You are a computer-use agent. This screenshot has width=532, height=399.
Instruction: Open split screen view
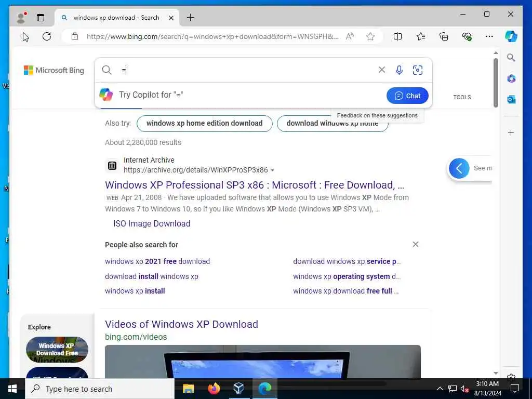pos(397,36)
